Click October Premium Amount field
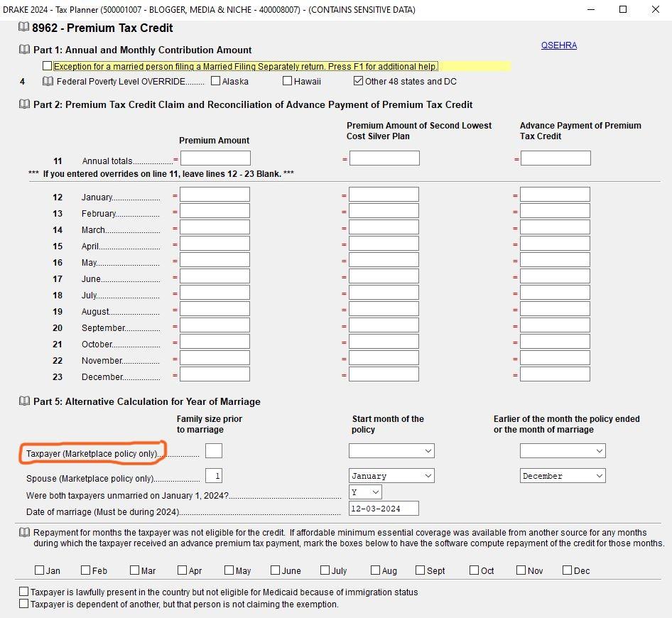The width and height of the screenshot is (672, 618). tap(215, 342)
